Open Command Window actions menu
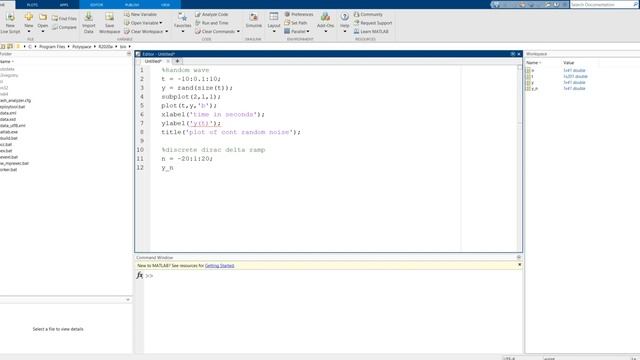Image resolution: width=640 pixels, height=360 pixels. (x=519, y=258)
